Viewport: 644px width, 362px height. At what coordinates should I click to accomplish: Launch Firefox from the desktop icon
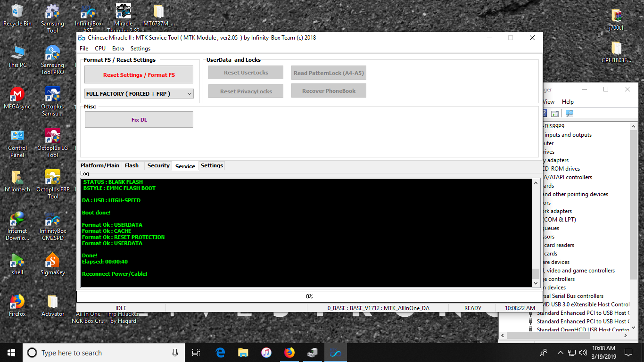(x=17, y=305)
